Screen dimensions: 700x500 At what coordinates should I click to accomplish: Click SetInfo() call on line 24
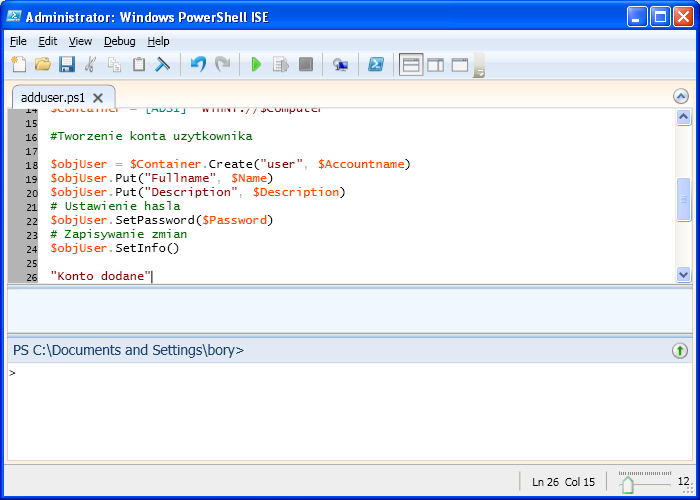pyautogui.click(x=147, y=248)
